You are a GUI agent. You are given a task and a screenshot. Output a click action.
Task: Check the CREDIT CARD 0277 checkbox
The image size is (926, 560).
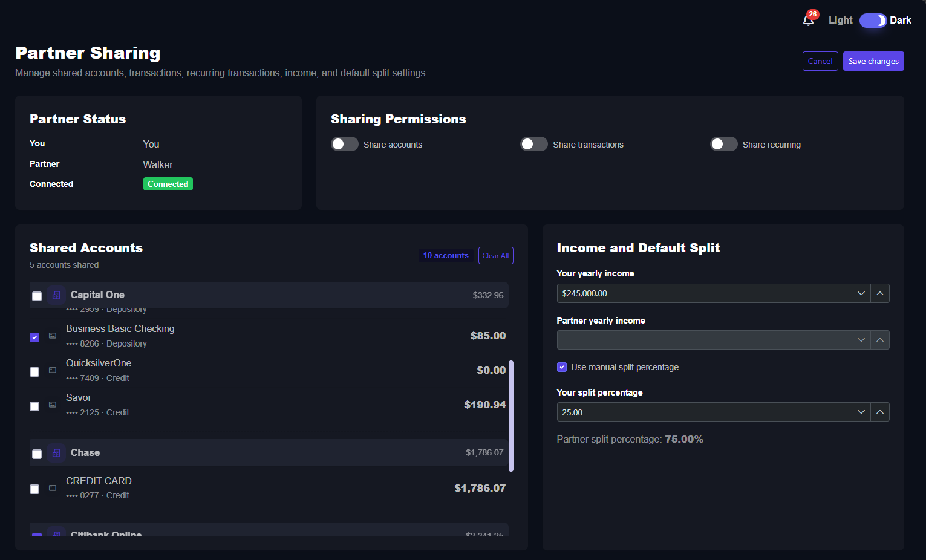click(34, 489)
